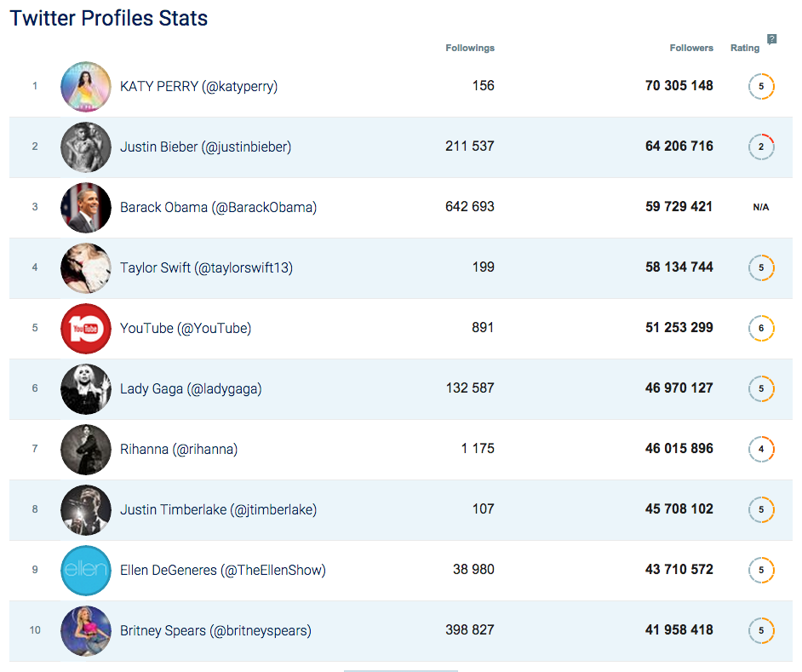Select followers count 51 253 299
Viewport: 802px width, 672px height.
(679, 327)
